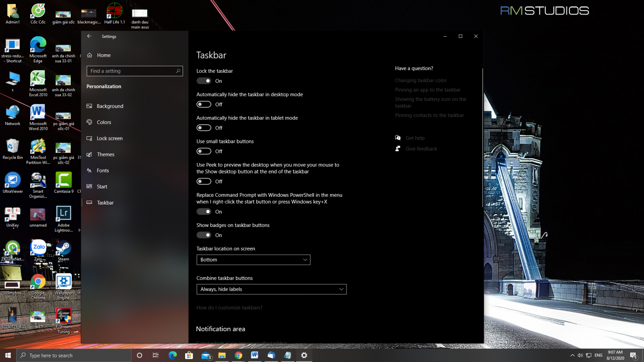Select Lock screen in the sidebar
The width and height of the screenshot is (644, 362).
109,138
